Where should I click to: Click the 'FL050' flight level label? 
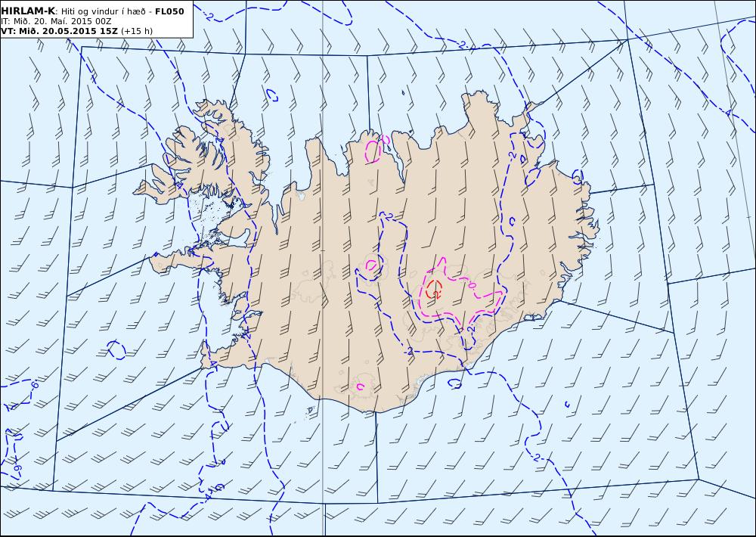[169, 11]
